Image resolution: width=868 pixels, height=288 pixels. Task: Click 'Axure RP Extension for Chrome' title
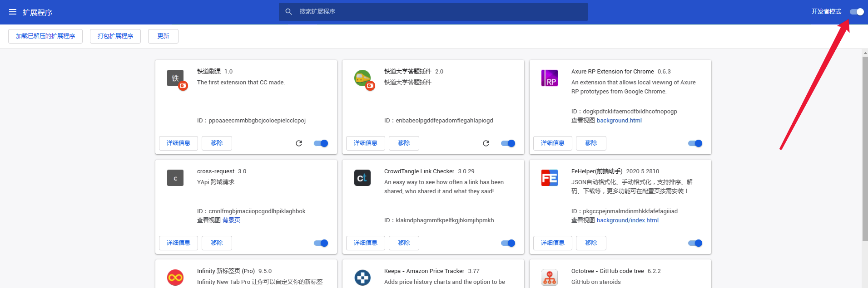pos(613,72)
